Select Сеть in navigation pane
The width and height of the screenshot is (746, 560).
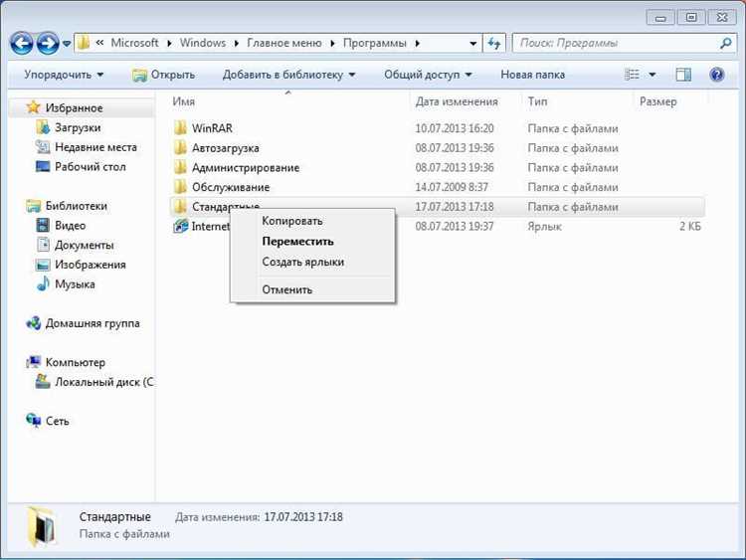point(57,421)
